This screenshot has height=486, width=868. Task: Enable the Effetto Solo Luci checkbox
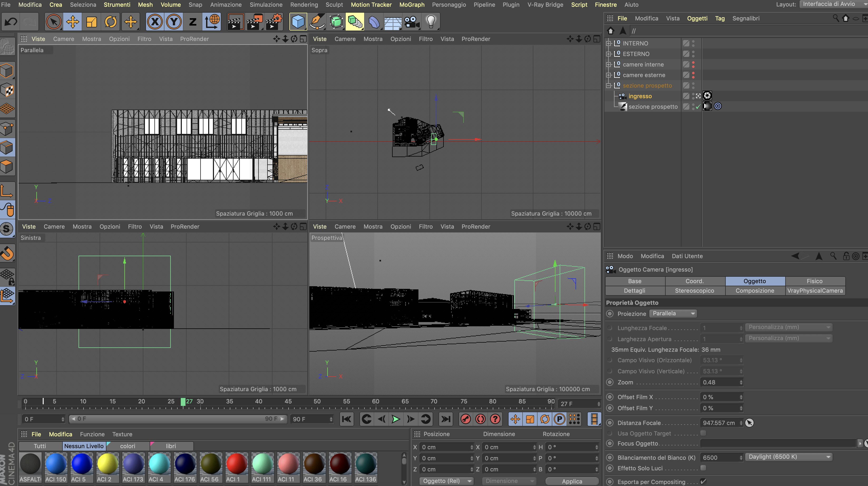click(703, 468)
